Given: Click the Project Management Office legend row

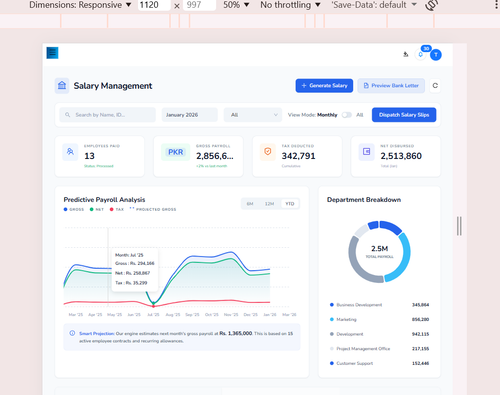Looking at the screenshot, I should pos(379,349).
